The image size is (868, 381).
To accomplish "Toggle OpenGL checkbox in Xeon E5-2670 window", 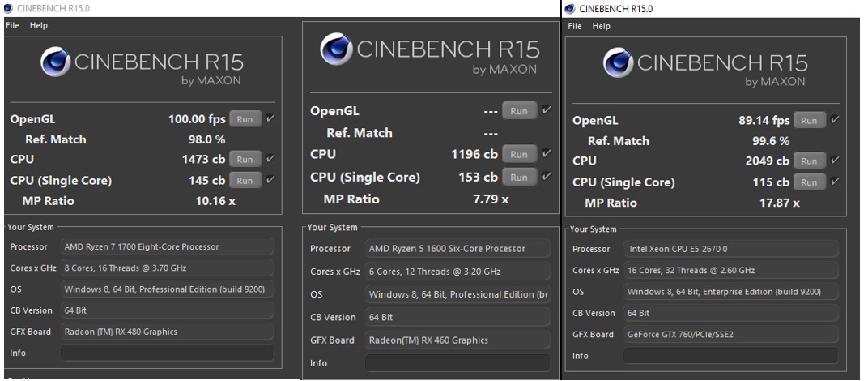I will pyautogui.click(x=835, y=120).
